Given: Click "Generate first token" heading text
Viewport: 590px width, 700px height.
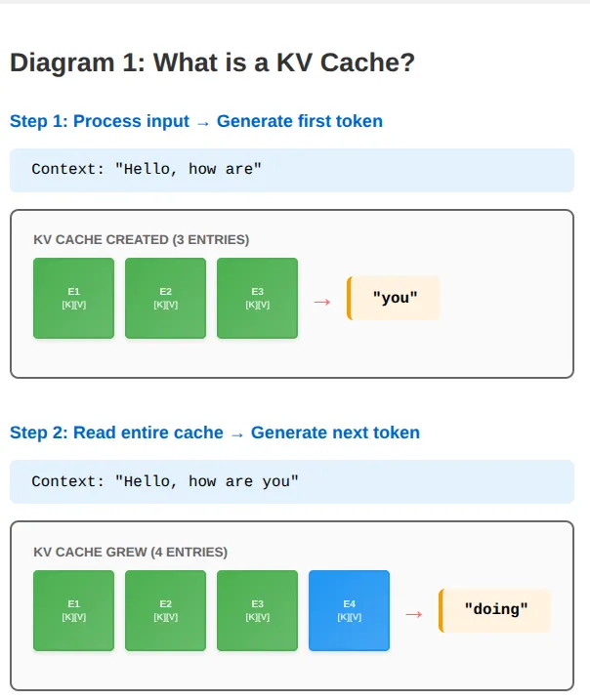Looking at the screenshot, I should click(x=300, y=121).
